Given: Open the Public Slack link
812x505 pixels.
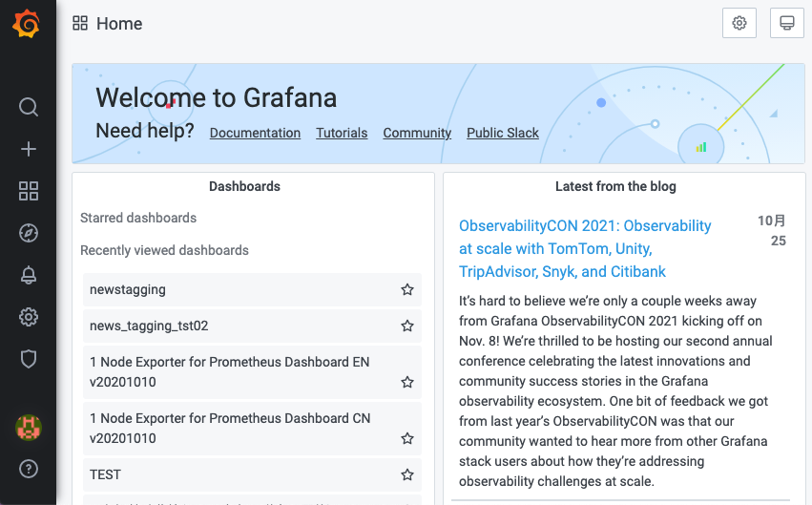Looking at the screenshot, I should tap(503, 133).
